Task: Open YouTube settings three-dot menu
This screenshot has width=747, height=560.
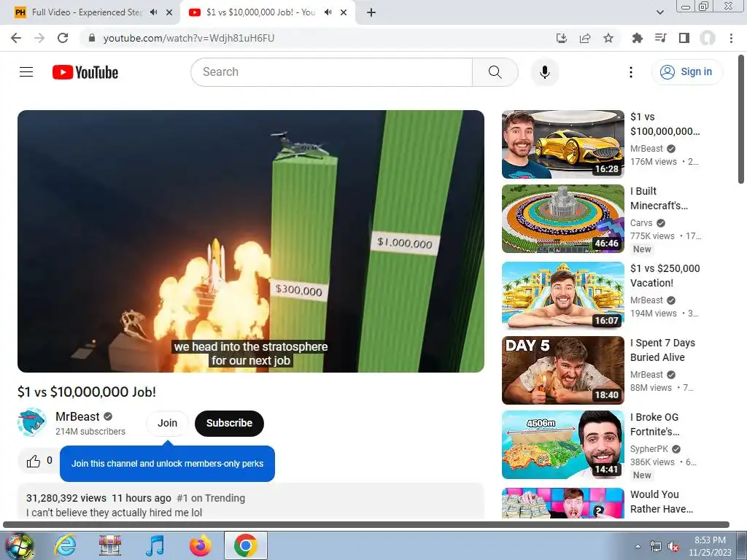Action: coord(631,72)
